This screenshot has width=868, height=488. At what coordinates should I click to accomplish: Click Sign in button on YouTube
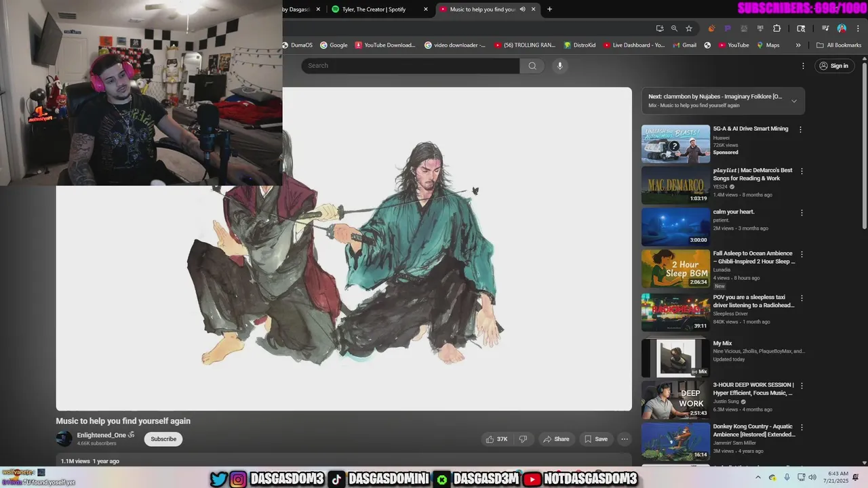point(833,66)
